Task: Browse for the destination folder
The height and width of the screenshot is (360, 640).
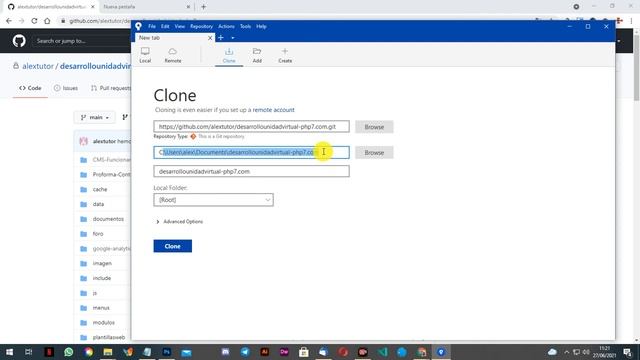Action: point(374,153)
